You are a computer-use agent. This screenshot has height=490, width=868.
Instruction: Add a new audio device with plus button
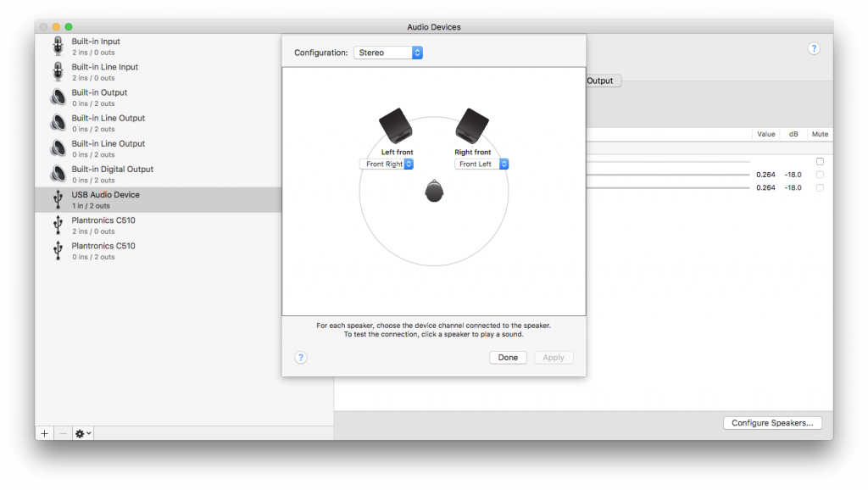pos(45,433)
